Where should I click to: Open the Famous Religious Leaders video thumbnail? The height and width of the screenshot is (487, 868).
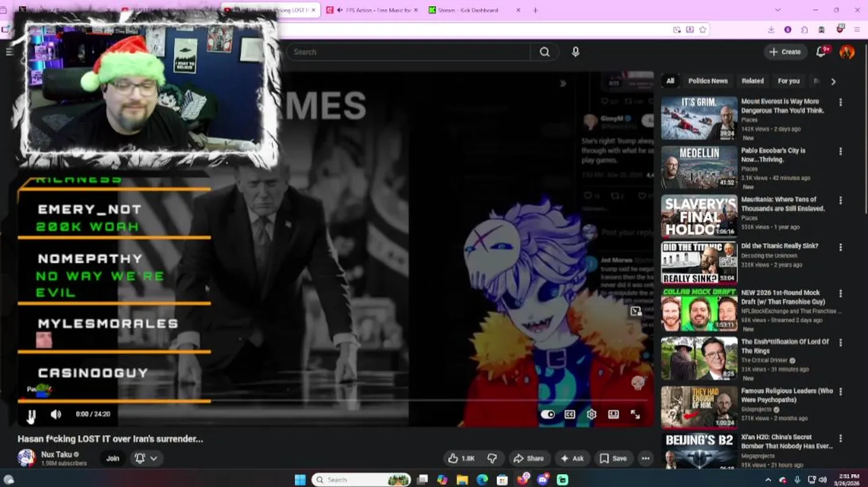tap(699, 407)
